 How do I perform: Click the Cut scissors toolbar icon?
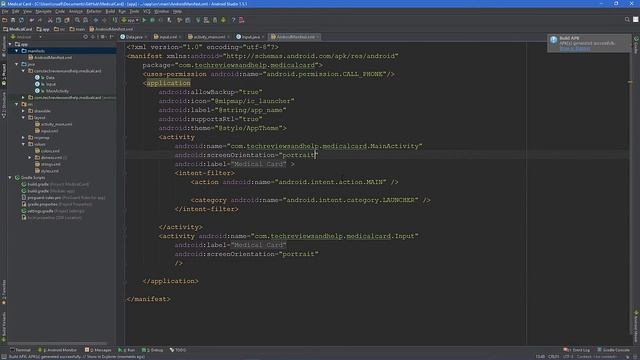[x=50, y=20]
